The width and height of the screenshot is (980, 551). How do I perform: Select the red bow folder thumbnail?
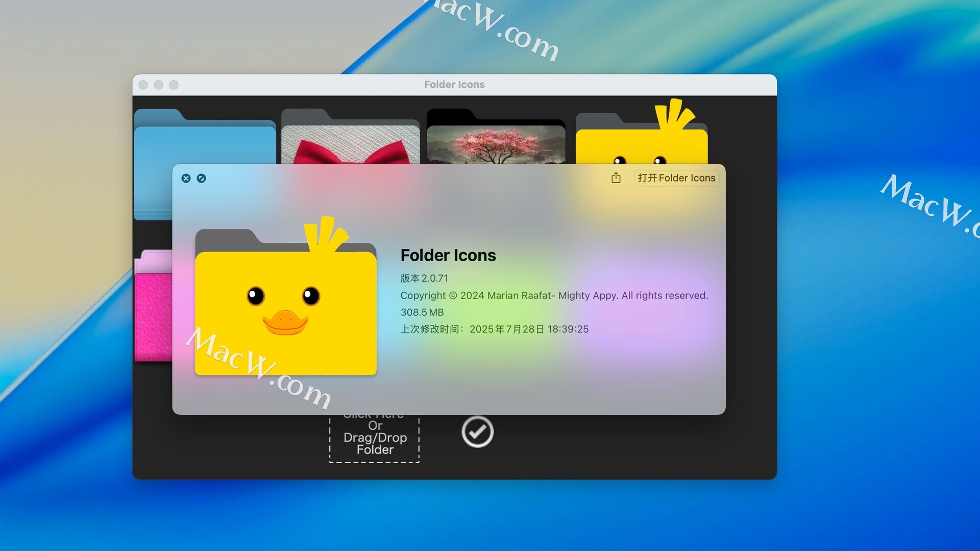click(x=351, y=137)
